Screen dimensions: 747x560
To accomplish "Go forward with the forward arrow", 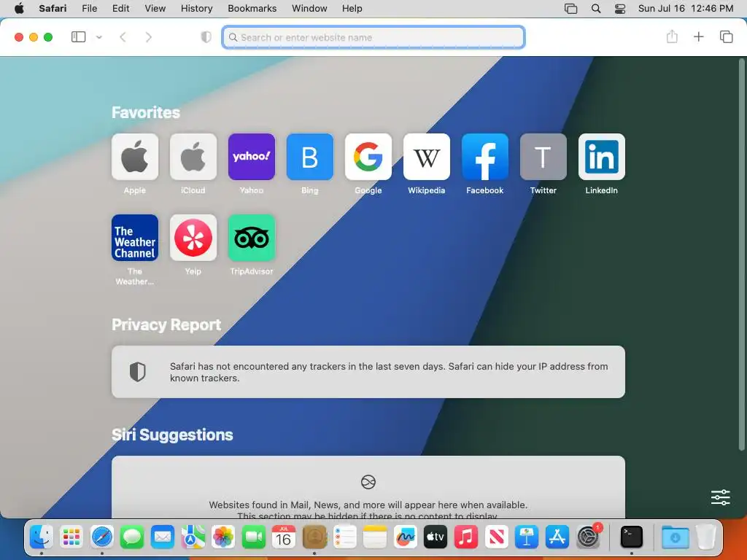I will tap(149, 37).
